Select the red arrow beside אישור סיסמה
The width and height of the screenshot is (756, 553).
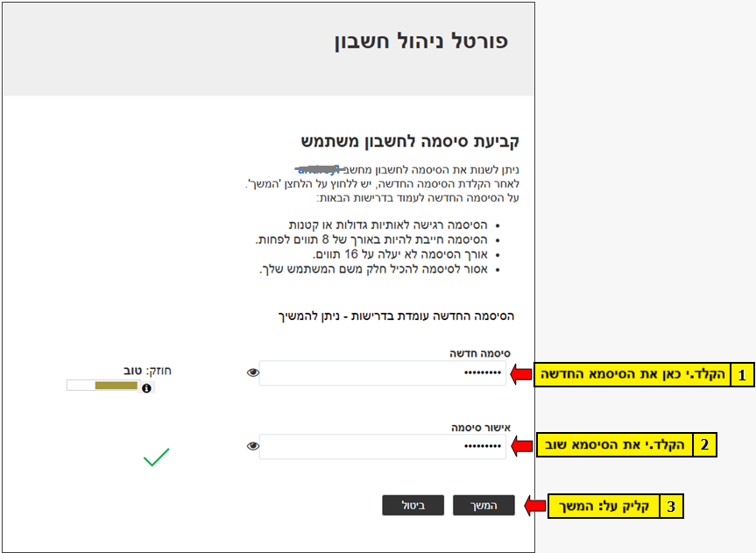523,444
